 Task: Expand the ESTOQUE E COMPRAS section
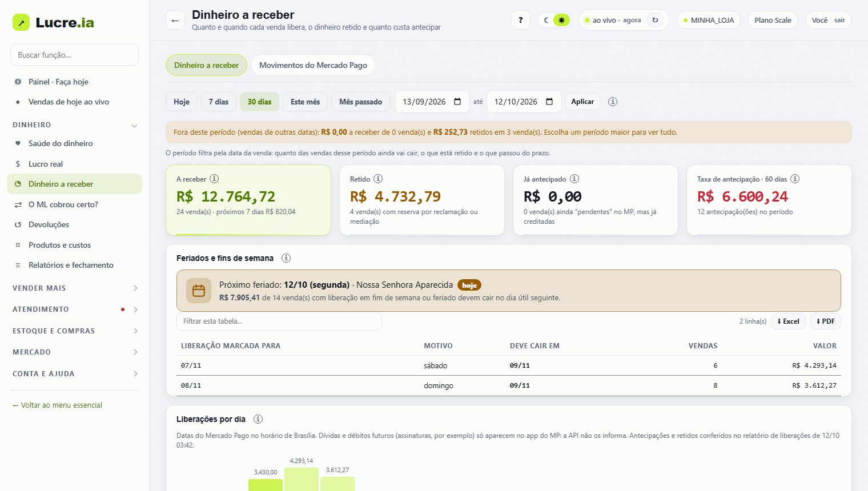click(74, 331)
